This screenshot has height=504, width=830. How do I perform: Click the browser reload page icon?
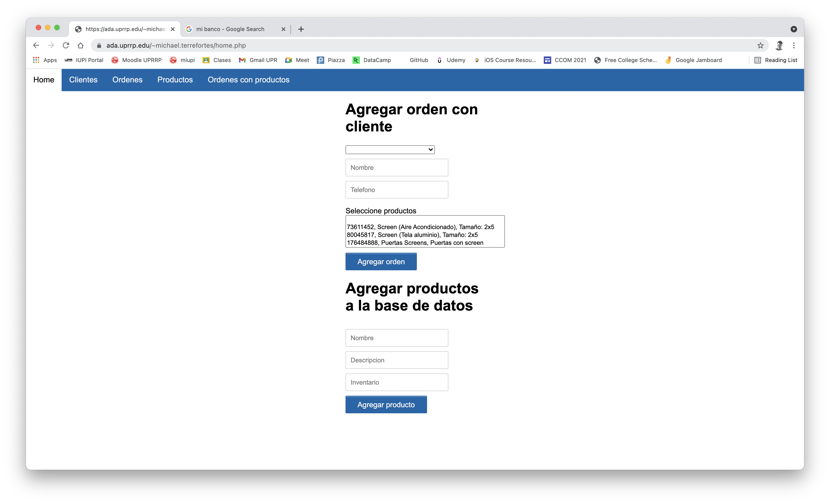click(x=66, y=45)
